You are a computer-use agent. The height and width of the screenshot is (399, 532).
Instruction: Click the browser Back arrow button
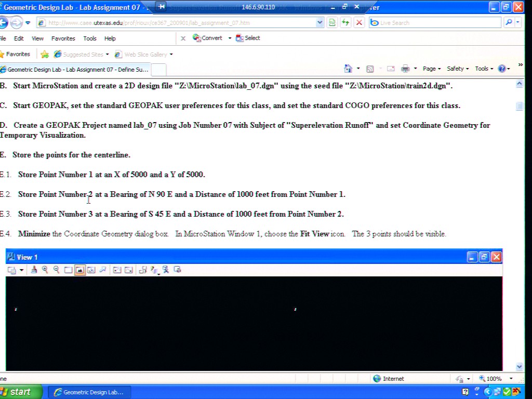(x=3, y=23)
